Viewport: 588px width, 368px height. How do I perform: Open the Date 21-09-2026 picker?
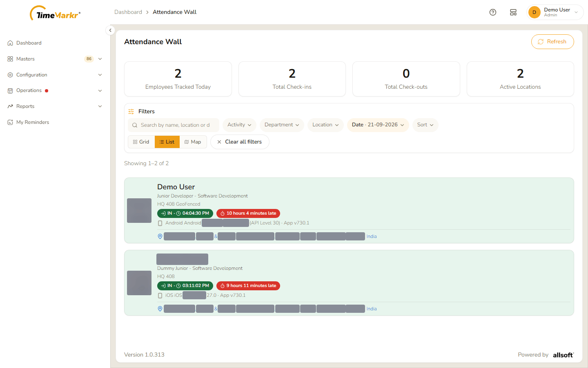click(x=378, y=125)
